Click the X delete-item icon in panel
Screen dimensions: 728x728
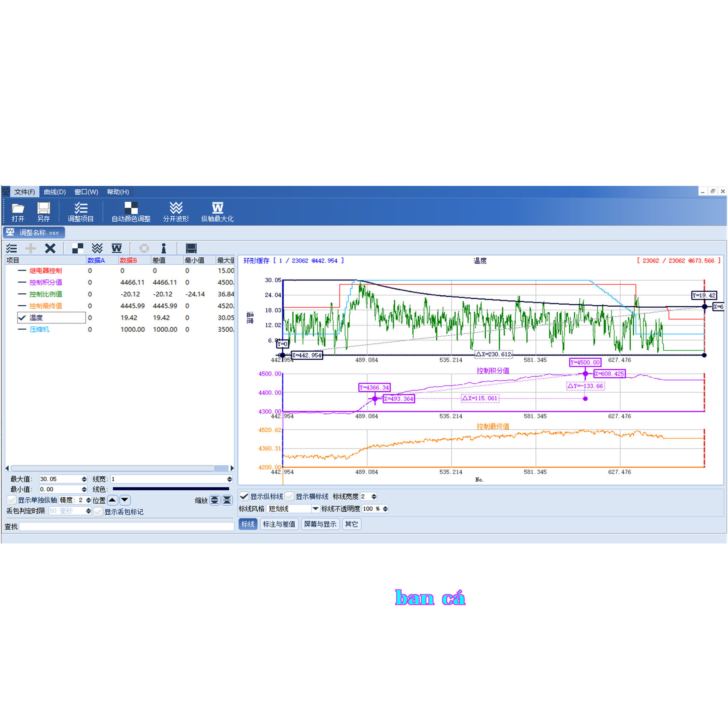click(50, 248)
